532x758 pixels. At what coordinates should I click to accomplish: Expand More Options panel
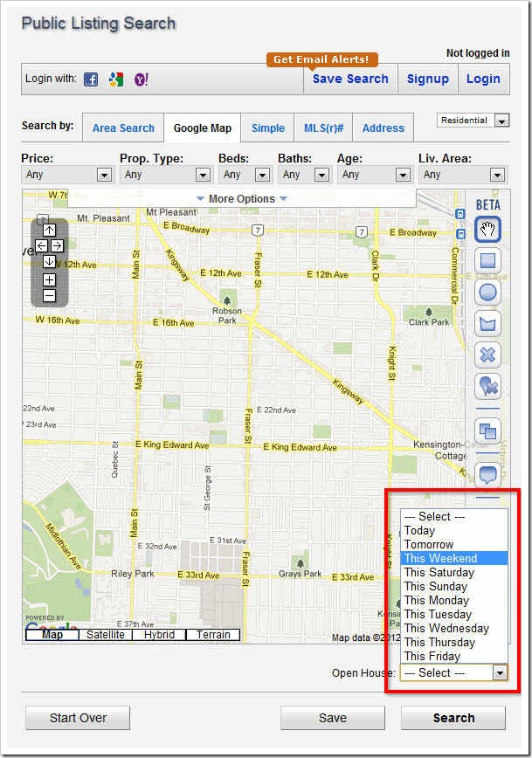pos(242,199)
